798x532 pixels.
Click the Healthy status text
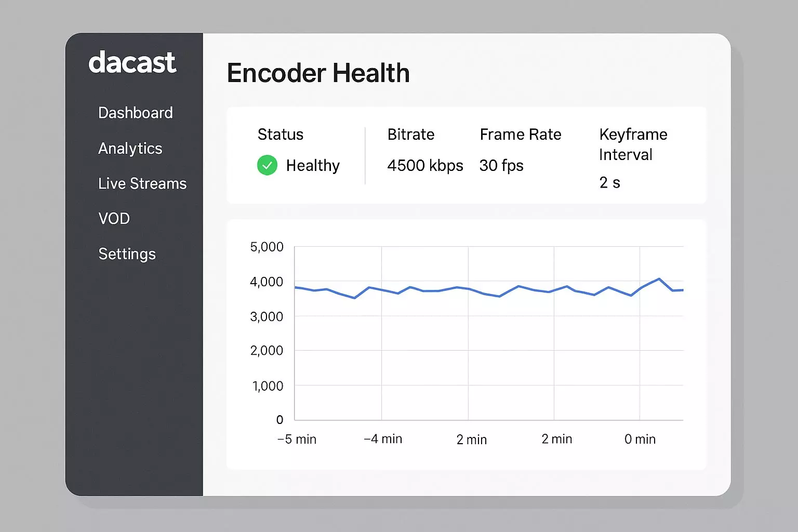[x=313, y=166]
